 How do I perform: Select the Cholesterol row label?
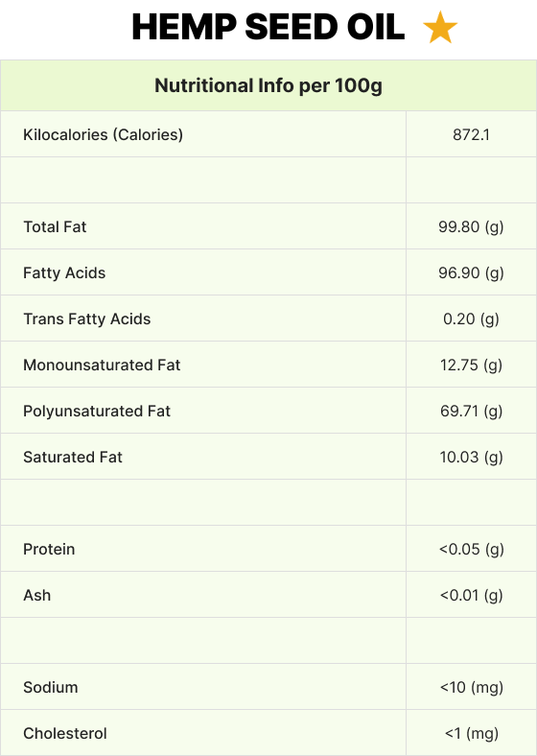[x=65, y=733]
